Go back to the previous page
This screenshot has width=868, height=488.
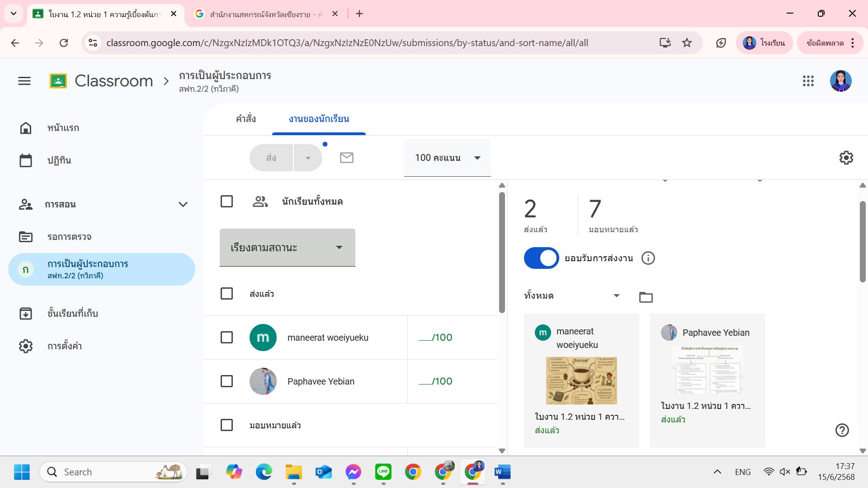(x=15, y=43)
